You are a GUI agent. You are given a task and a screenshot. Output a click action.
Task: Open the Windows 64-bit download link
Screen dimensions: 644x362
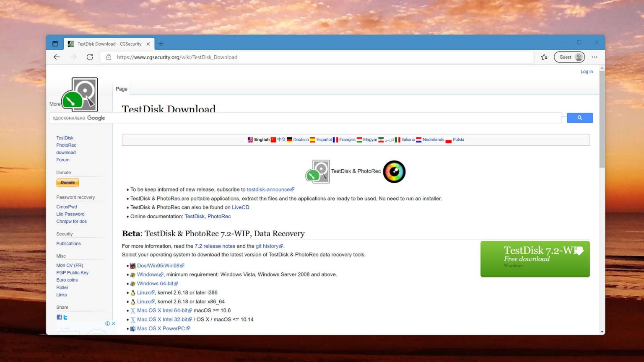click(155, 284)
